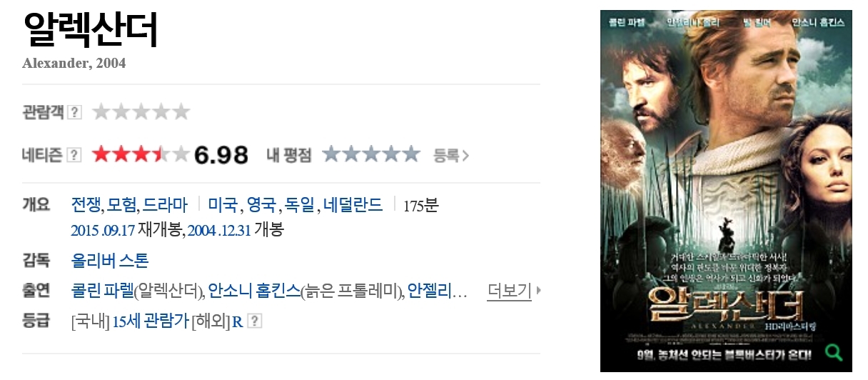Open the 모험 genre link
The height and width of the screenshot is (380, 868).
pyautogui.click(x=123, y=205)
